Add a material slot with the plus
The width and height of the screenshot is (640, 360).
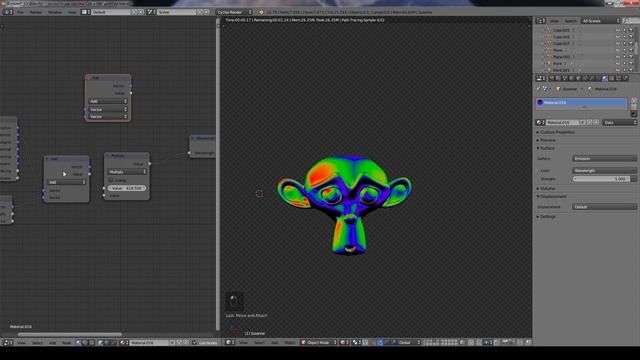[x=634, y=100]
